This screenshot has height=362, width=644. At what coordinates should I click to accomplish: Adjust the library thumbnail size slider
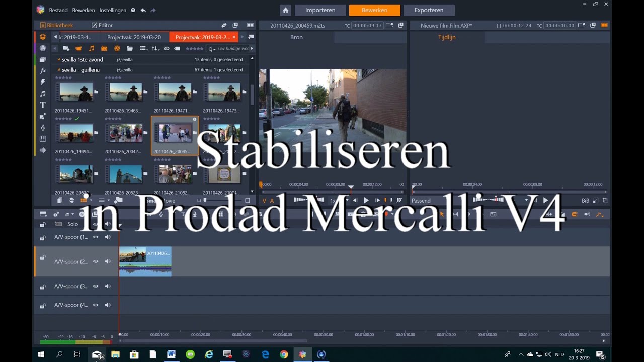coord(205,200)
